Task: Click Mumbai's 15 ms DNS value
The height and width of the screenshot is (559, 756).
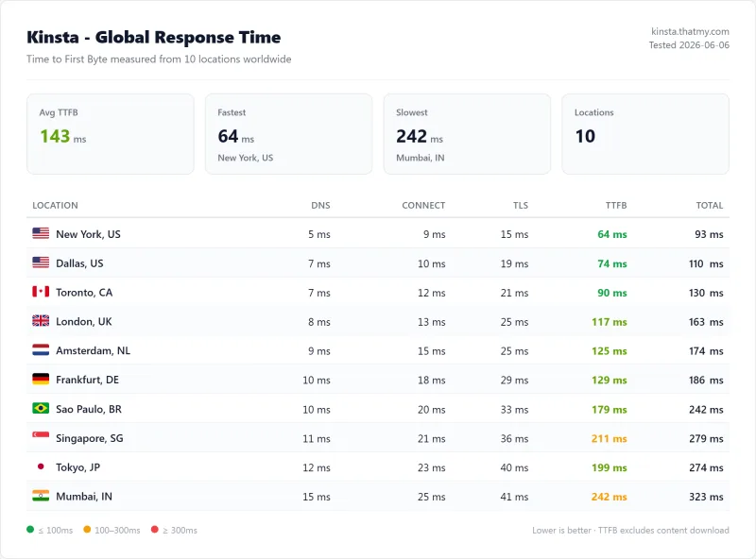Action: (x=317, y=497)
